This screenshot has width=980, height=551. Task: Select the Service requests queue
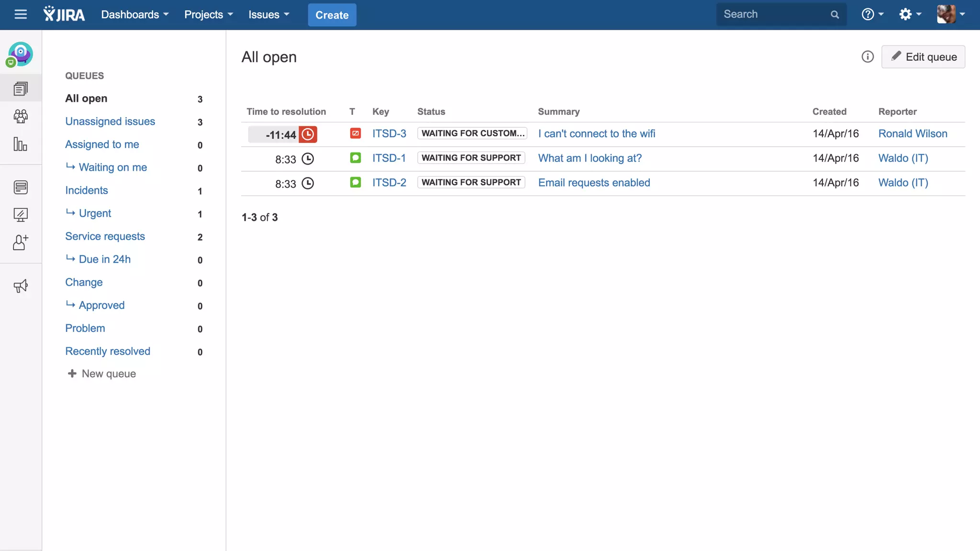click(x=105, y=236)
